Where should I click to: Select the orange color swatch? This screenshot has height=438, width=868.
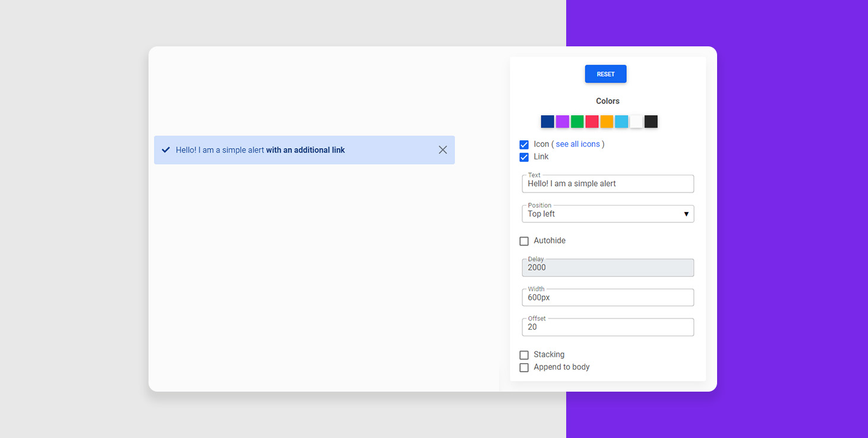click(x=607, y=122)
